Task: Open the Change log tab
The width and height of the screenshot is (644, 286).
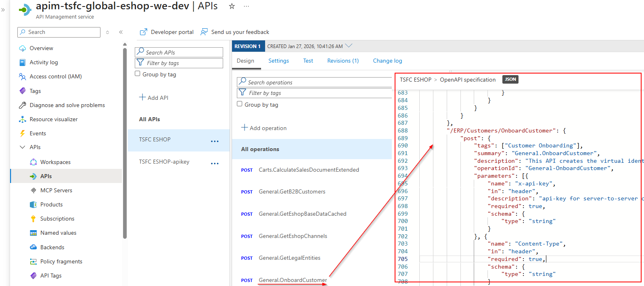Action: pyautogui.click(x=387, y=61)
